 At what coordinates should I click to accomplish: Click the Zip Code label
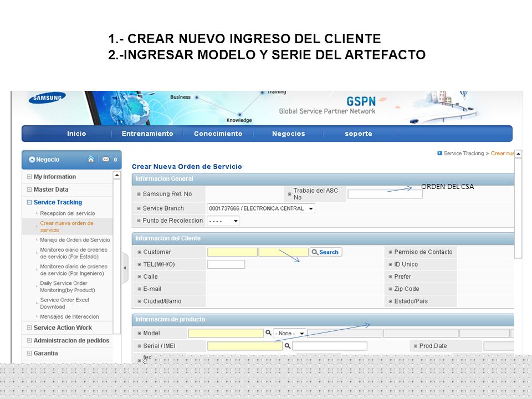[x=406, y=289]
